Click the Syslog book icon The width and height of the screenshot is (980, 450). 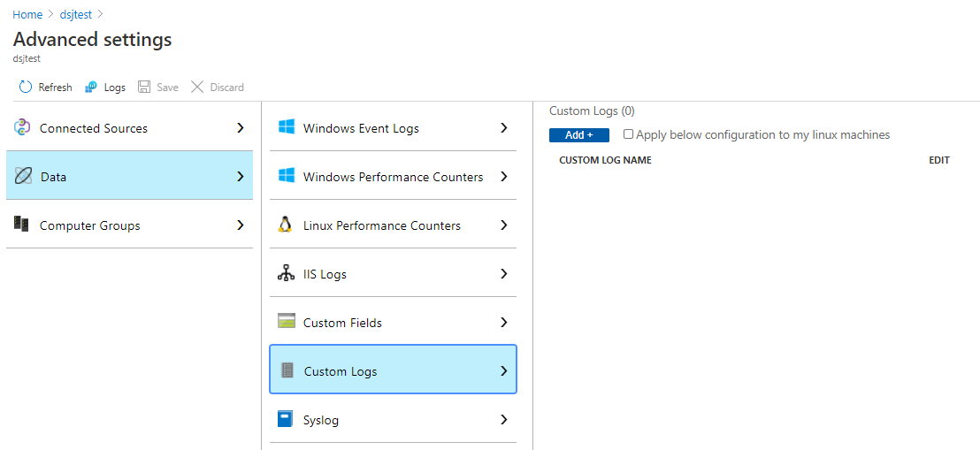pyautogui.click(x=285, y=419)
